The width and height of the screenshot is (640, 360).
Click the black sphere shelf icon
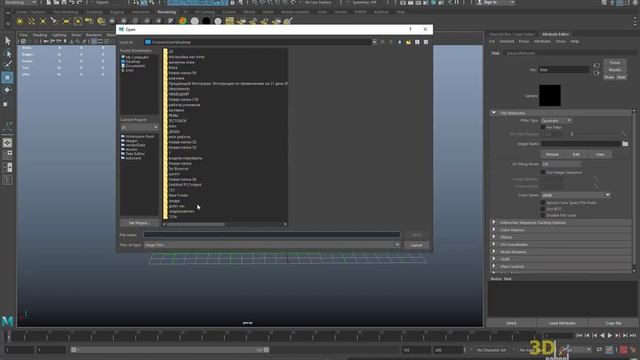point(206,21)
